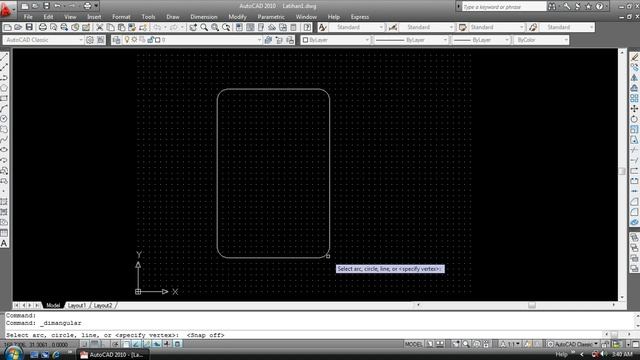The height and width of the screenshot is (360, 640).
Task: Select the Erase tool in Modify toolbar
Action: coord(634,57)
